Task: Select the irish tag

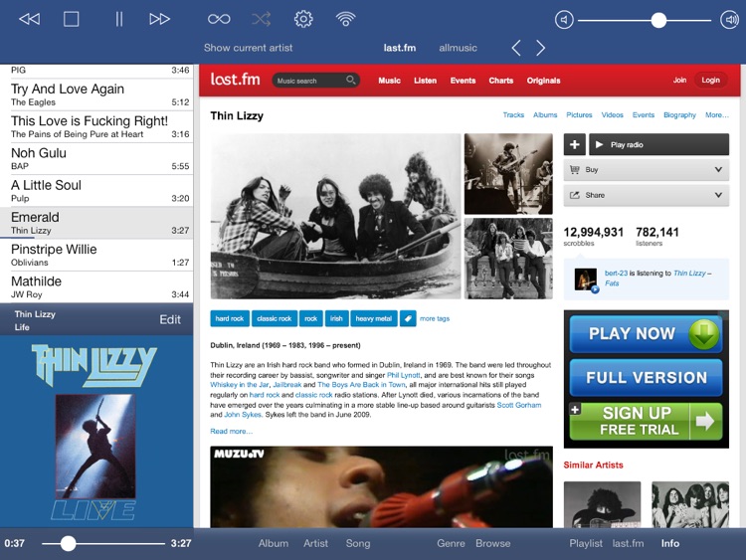Action: 336,318
